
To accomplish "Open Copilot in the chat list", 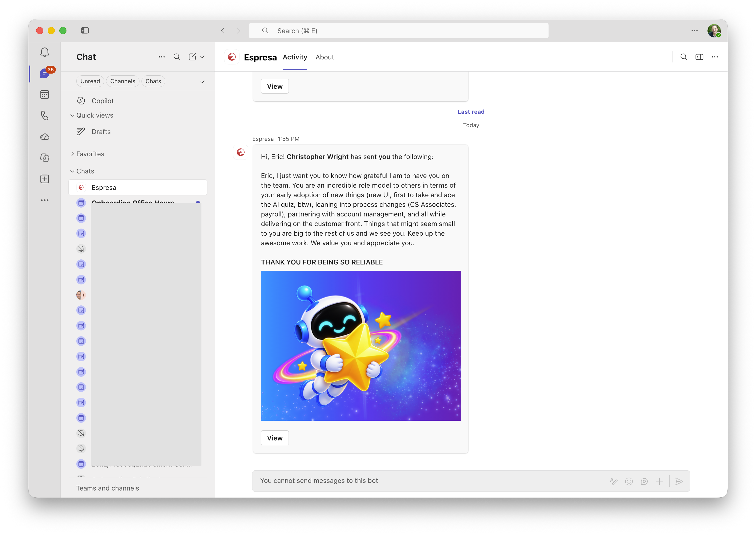I will pyautogui.click(x=138, y=101).
